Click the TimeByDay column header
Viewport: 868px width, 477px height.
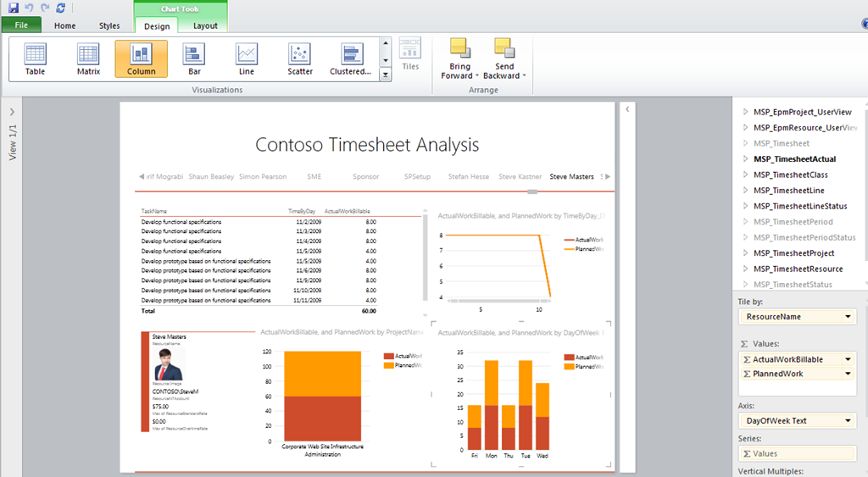point(302,211)
